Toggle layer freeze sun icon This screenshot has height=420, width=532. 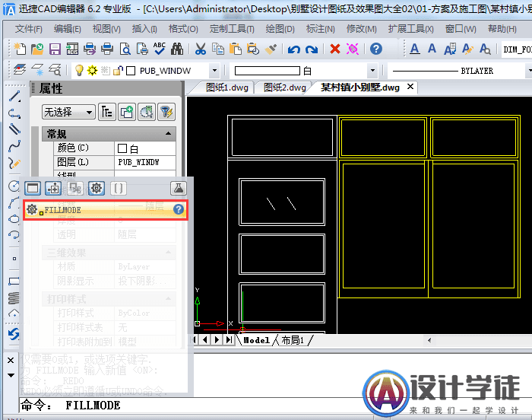coord(92,70)
